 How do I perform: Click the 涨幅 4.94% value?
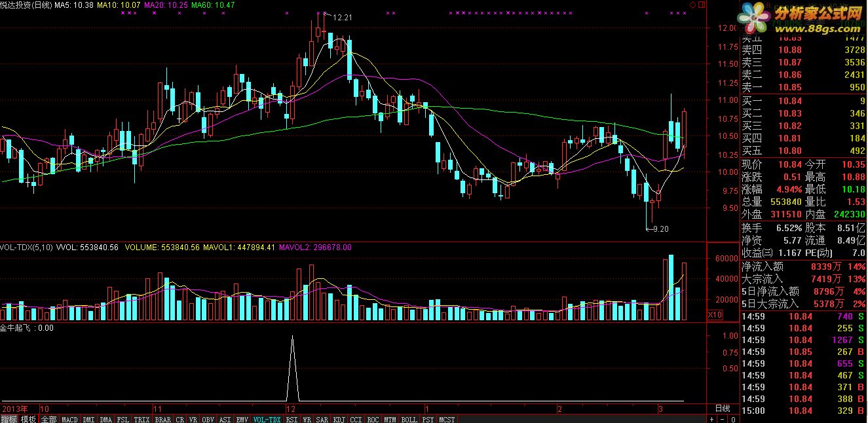point(789,189)
